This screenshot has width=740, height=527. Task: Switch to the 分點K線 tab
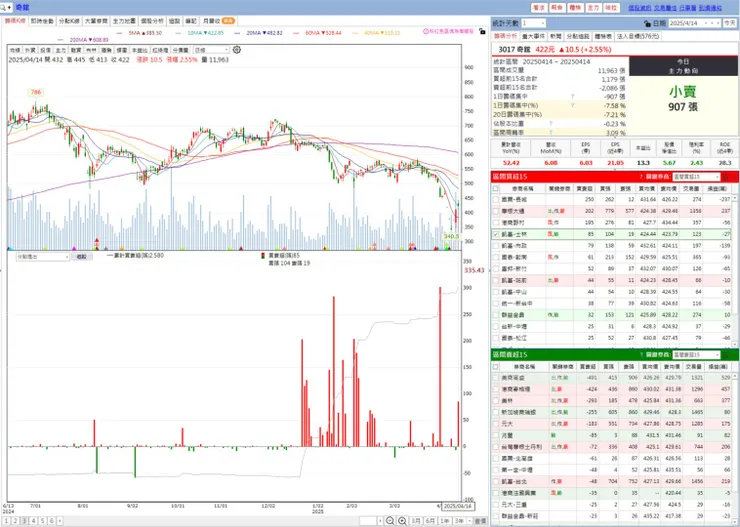click(69, 21)
